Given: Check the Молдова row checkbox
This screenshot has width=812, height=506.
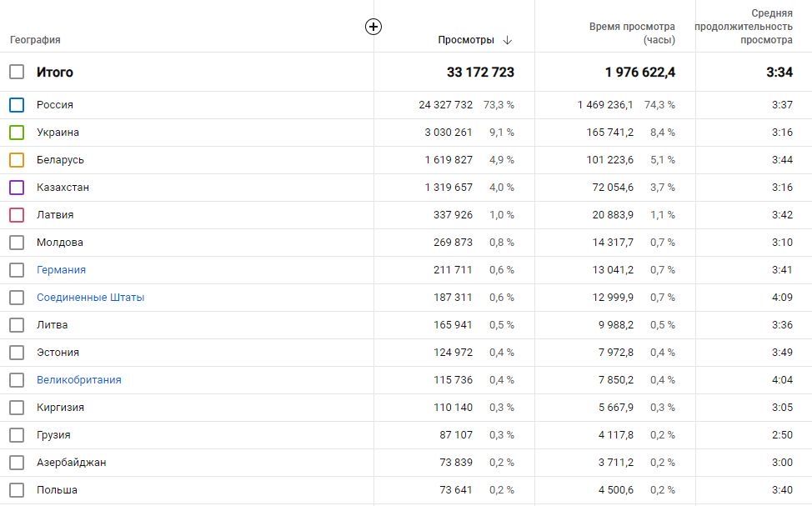Looking at the screenshot, I should 17,243.
